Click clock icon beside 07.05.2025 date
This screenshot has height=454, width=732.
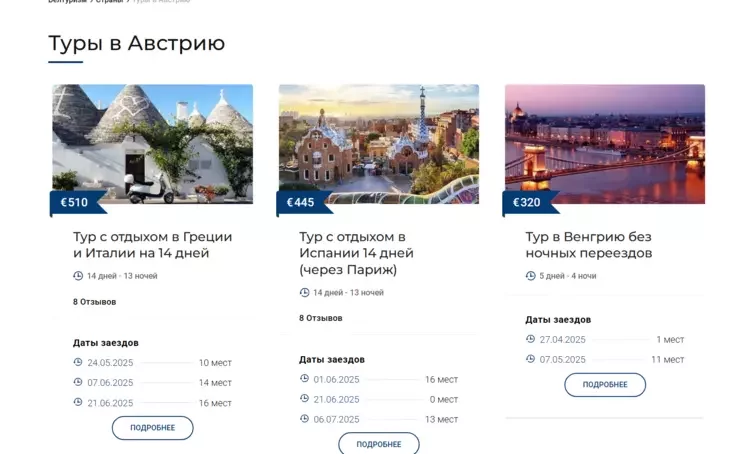[x=531, y=359]
